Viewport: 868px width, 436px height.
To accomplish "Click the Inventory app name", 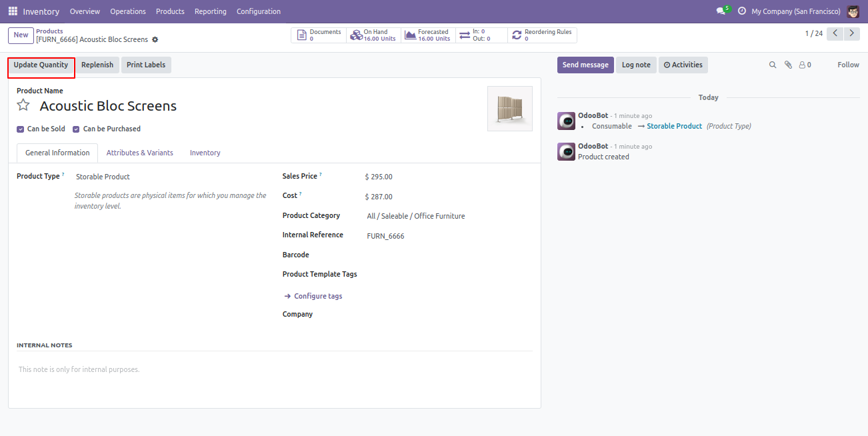I will pos(41,11).
